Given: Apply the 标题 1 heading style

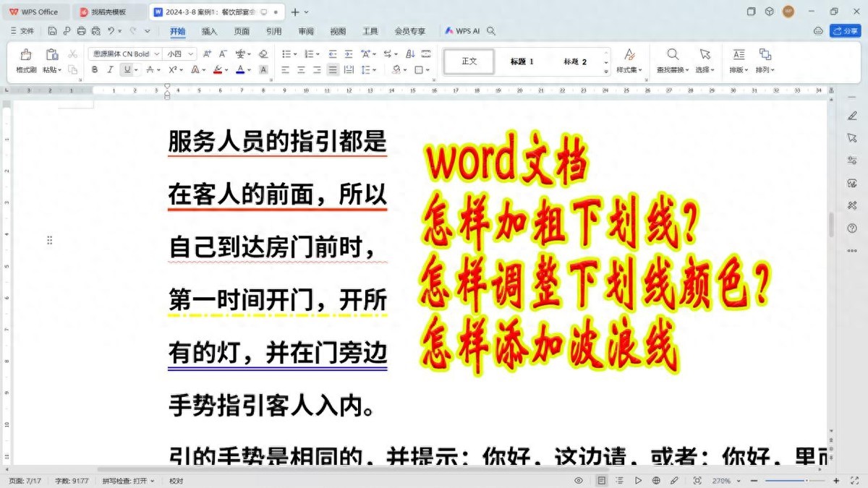Looking at the screenshot, I should [522, 61].
